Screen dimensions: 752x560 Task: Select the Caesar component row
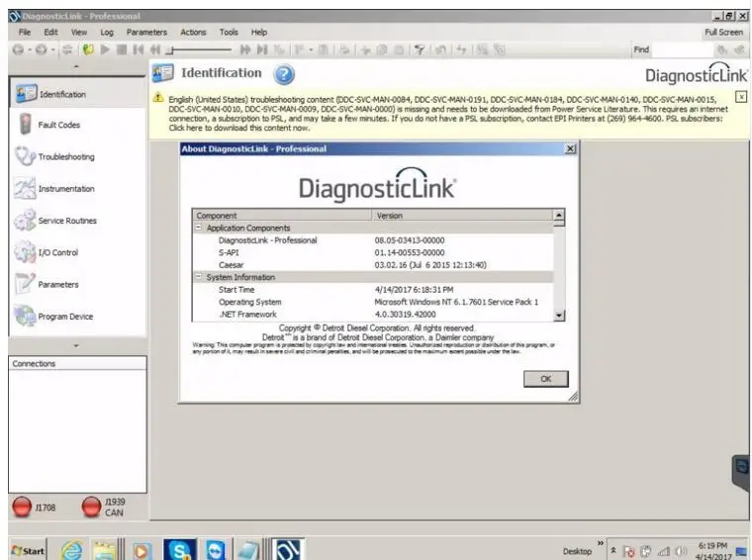click(373, 264)
